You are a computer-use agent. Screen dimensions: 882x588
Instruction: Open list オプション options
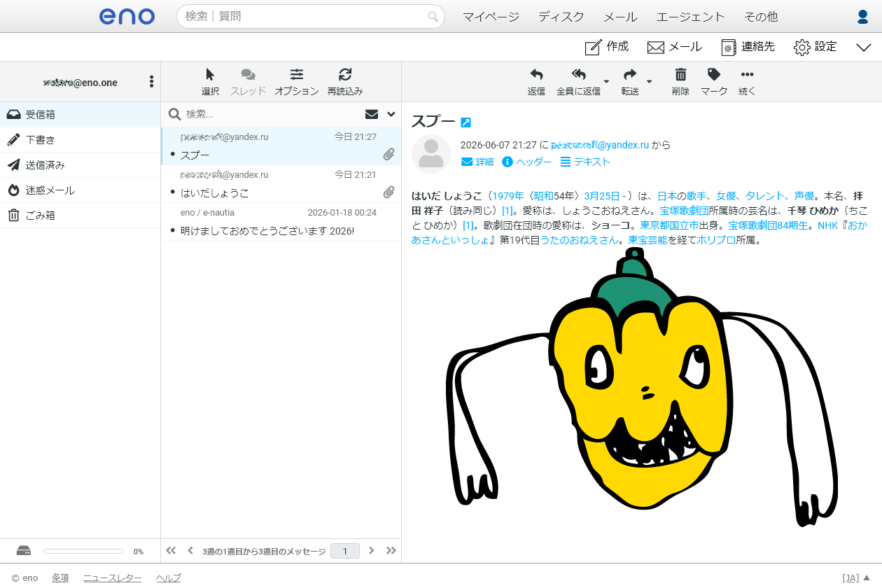(297, 82)
